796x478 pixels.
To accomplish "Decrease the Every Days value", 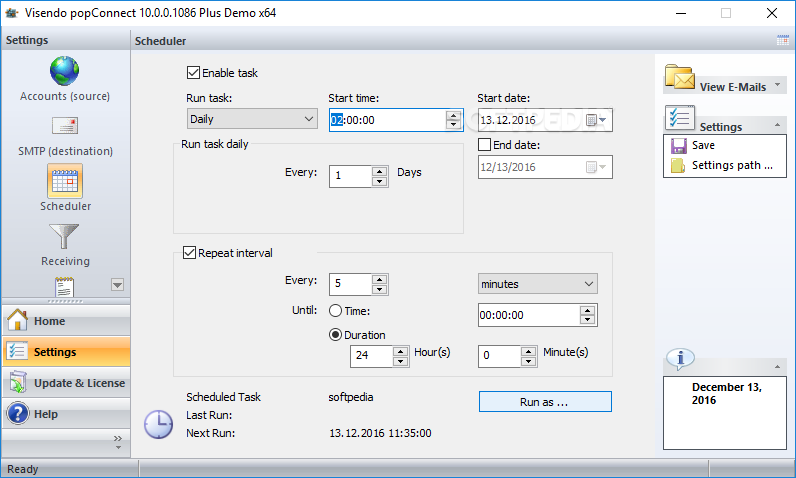I will 379,181.
